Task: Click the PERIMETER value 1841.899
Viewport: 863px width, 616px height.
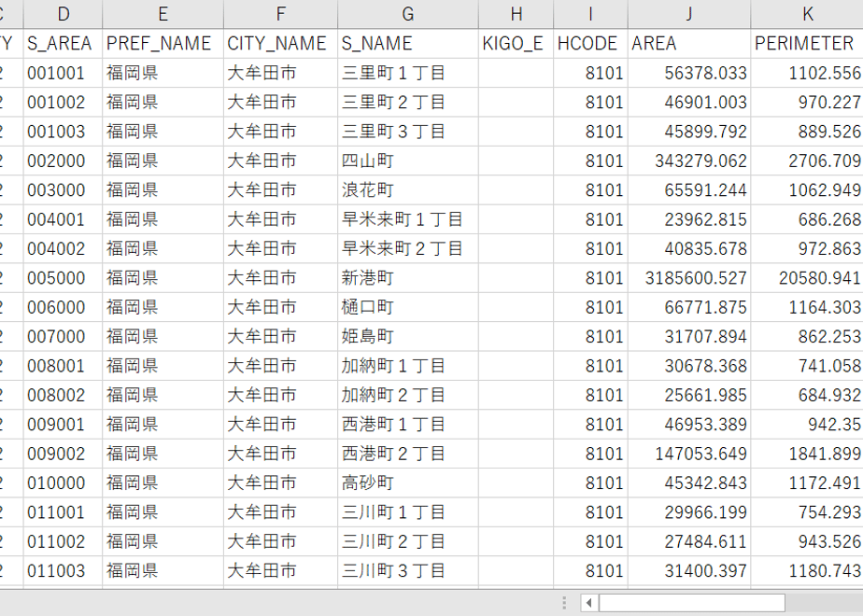Action: pos(807,454)
